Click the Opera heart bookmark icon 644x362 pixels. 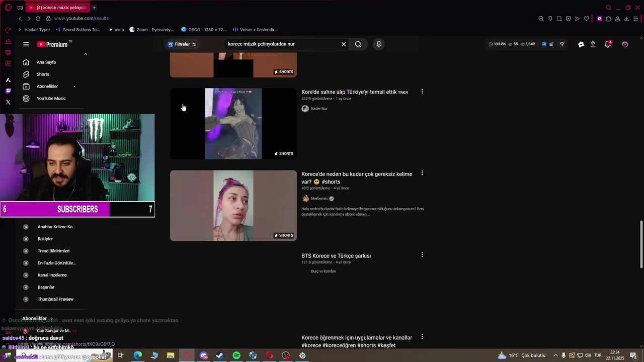[x=586, y=19]
